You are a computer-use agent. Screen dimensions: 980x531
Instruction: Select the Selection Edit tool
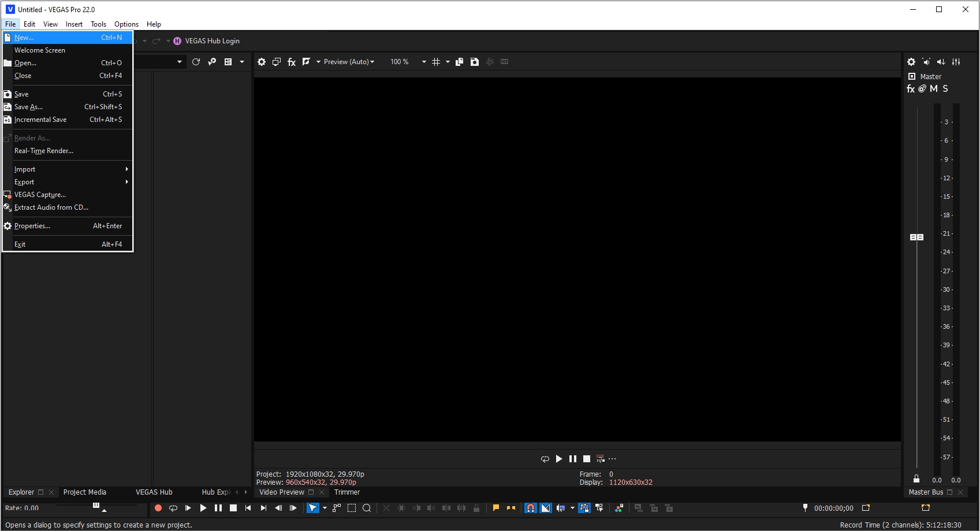pos(352,508)
